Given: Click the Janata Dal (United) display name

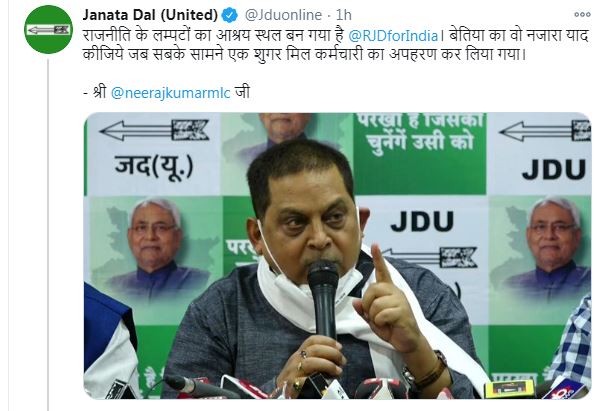Looking at the screenshot, I should [150, 15].
